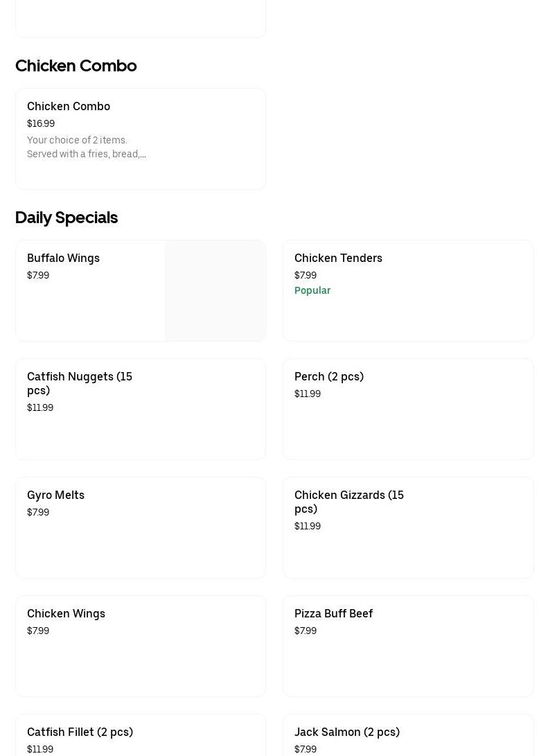Viewport: 557px width, 756px height.
Task: Click the Buffalo Wings image placeholder
Action: point(215,291)
